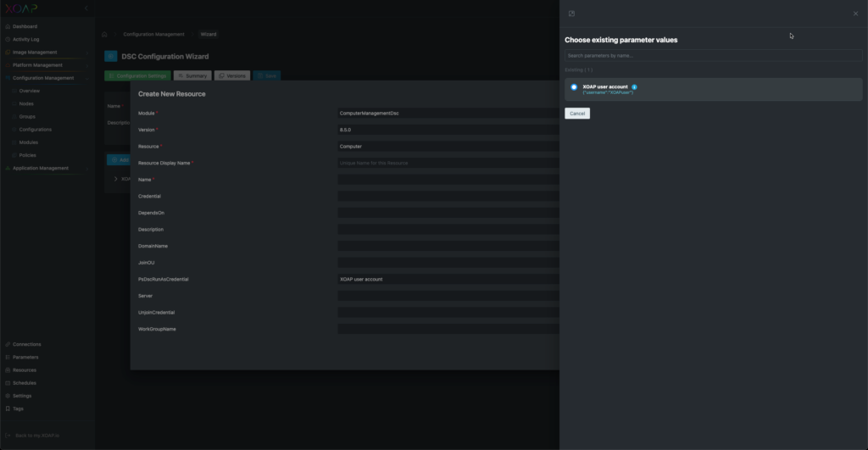Open the Version dropdown showing 8.5.0
Screen dimensions: 868x450
coord(448,130)
